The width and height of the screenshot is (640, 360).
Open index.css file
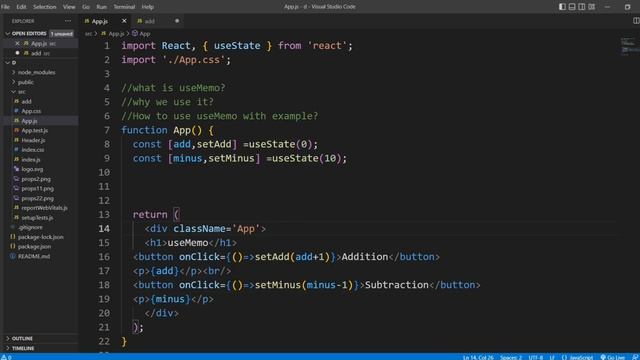tap(33, 150)
